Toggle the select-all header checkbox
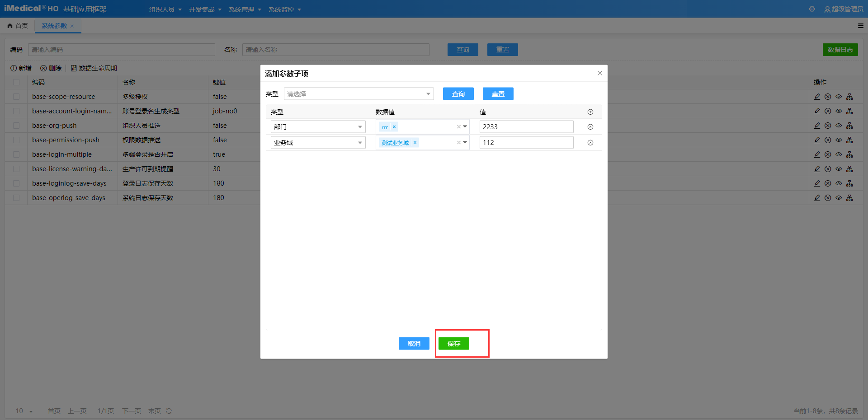The width and height of the screenshot is (868, 420). point(16,82)
